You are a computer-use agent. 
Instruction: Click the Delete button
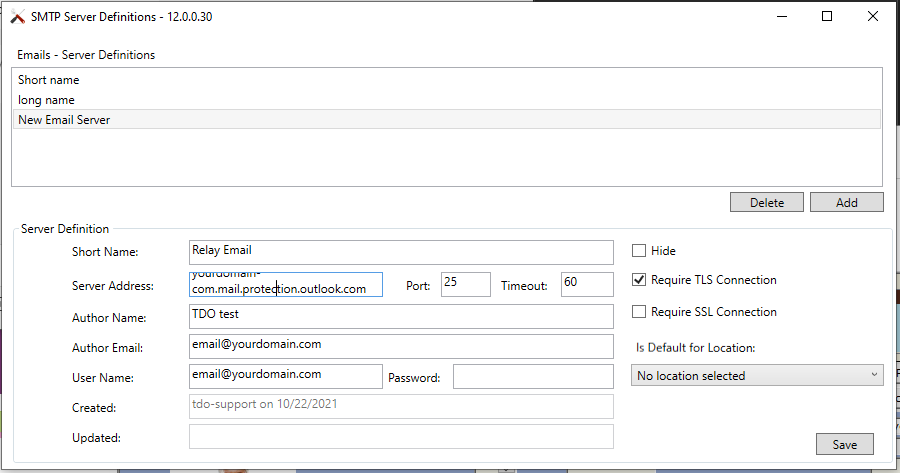tap(766, 202)
